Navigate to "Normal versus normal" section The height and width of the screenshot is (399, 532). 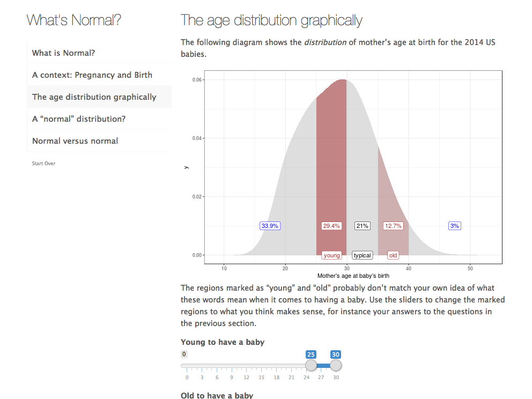[x=75, y=141]
